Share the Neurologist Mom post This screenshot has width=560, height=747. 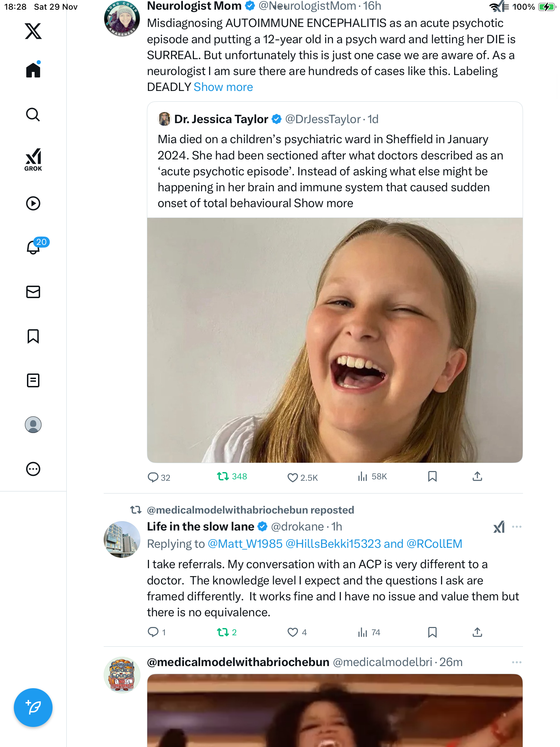[477, 477]
